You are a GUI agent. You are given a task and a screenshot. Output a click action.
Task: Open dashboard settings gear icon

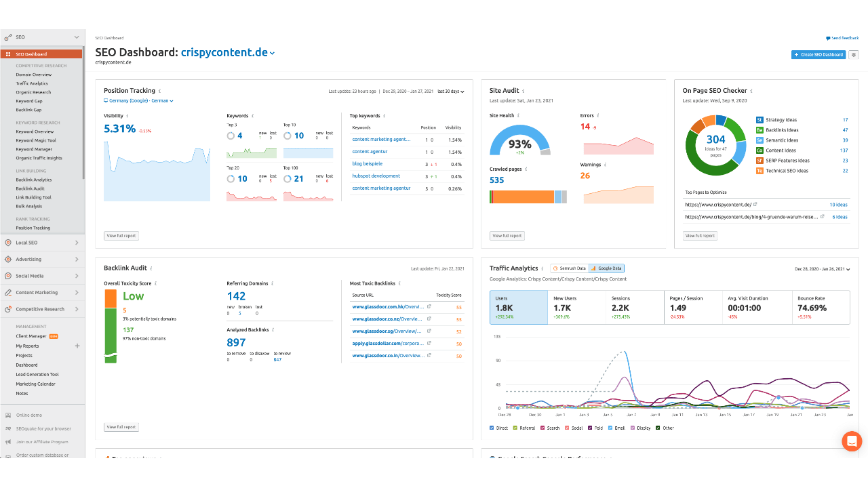coord(854,54)
